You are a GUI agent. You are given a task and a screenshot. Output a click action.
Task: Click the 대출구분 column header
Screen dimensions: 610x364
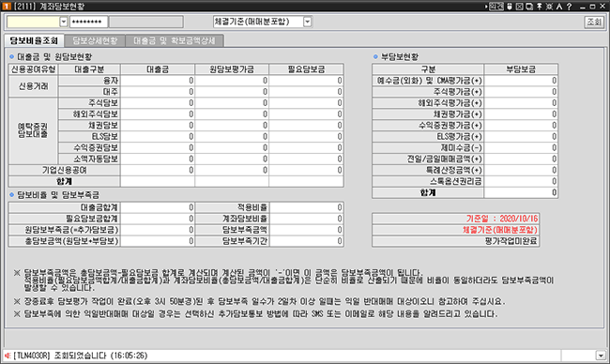tap(89, 69)
